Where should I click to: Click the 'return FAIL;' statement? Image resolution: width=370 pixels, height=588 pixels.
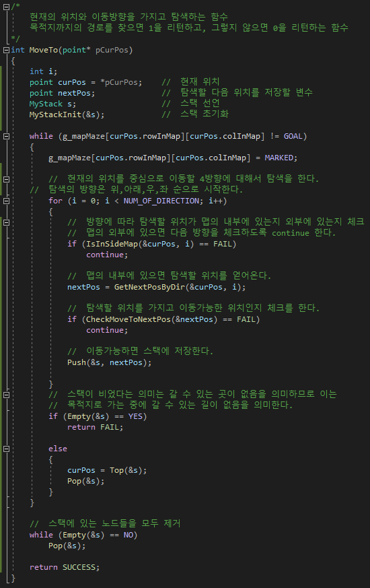point(95,427)
